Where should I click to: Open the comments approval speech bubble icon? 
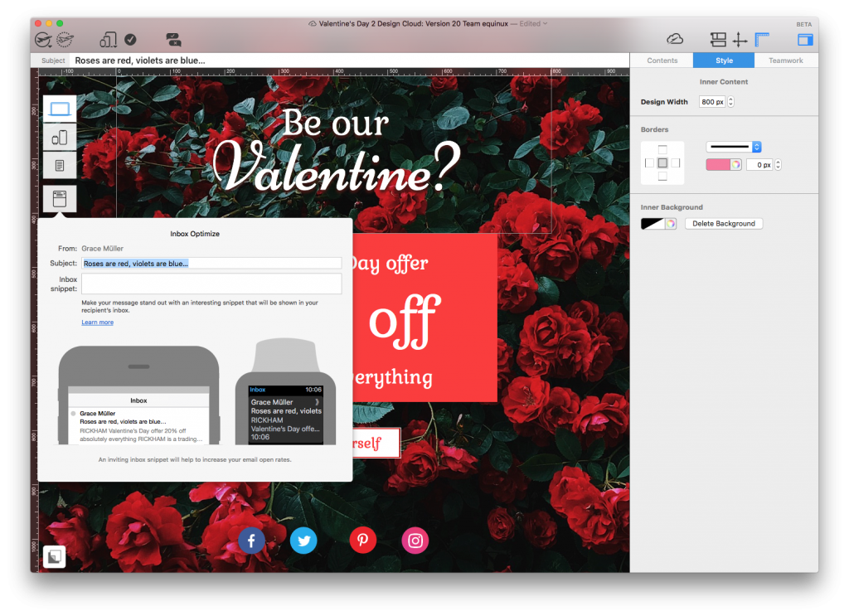coord(173,40)
